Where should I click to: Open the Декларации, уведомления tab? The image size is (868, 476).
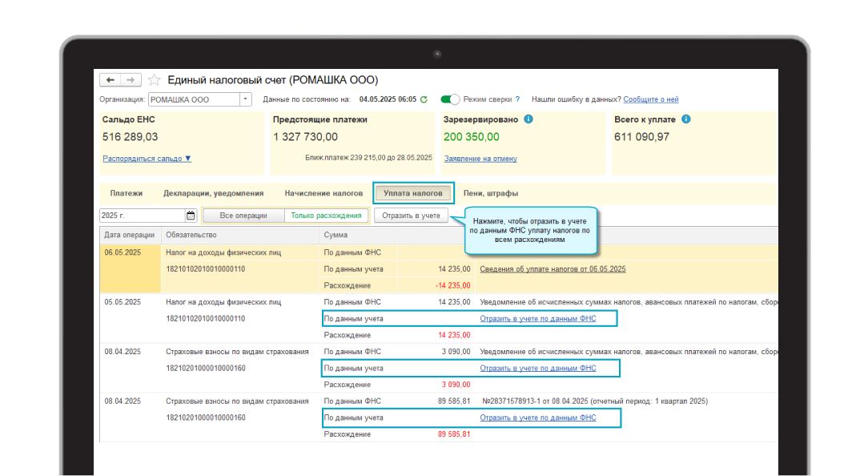pyautogui.click(x=213, y=193)
